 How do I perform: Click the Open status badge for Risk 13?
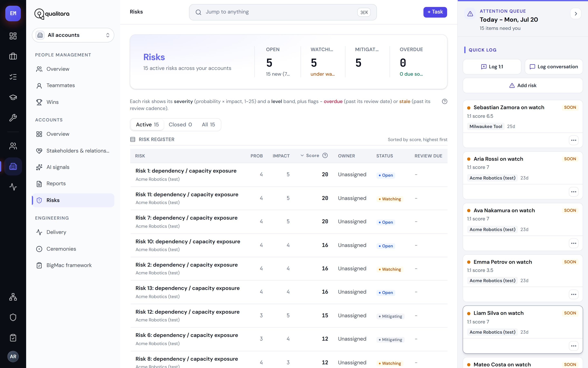coord(386,293)
